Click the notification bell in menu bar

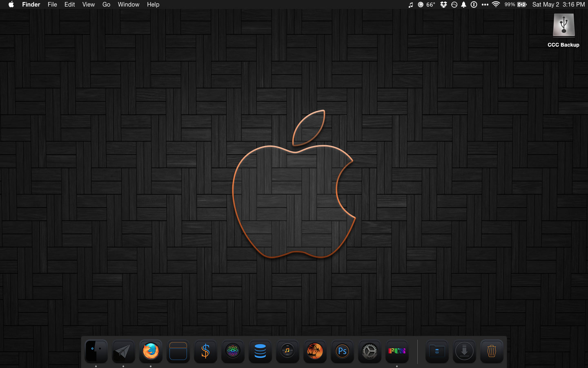[x=464, y=4]
